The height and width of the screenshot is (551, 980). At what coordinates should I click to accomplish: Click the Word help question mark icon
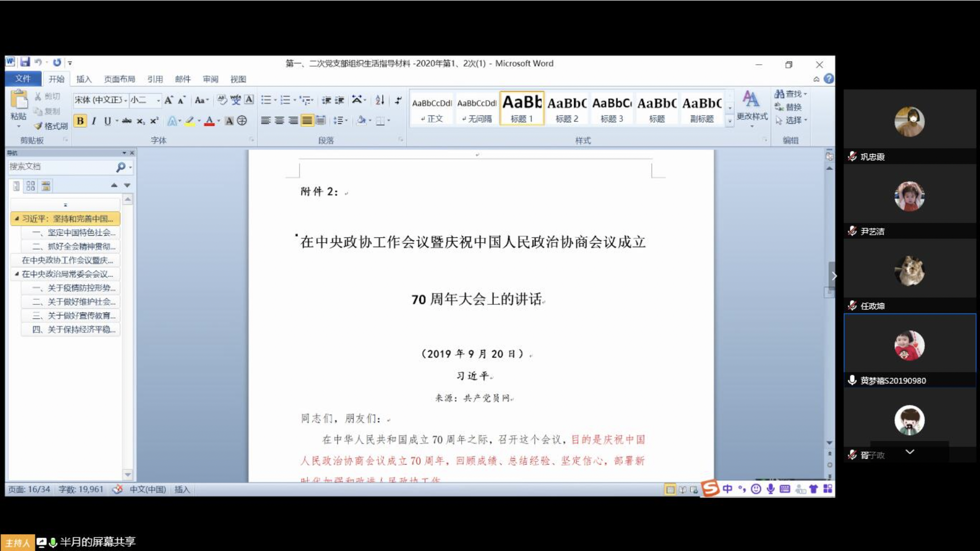pyautogui.click(x=828, y=79)
